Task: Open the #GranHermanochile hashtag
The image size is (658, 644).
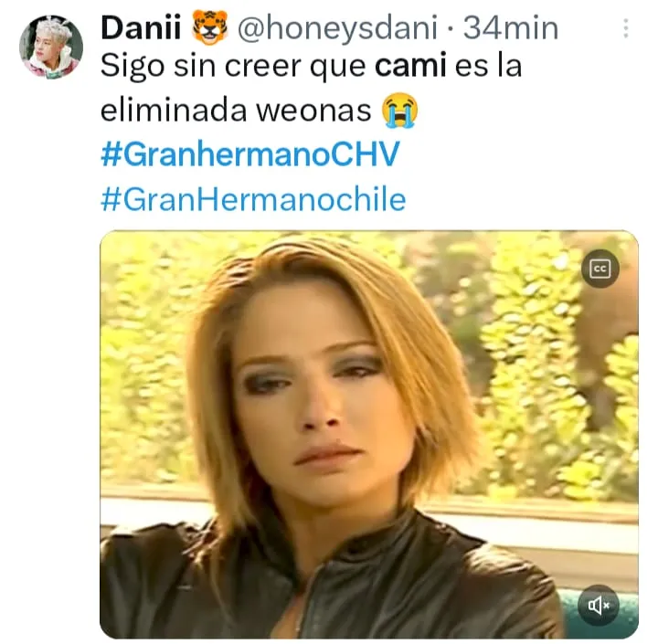Action: click(253, 199)
